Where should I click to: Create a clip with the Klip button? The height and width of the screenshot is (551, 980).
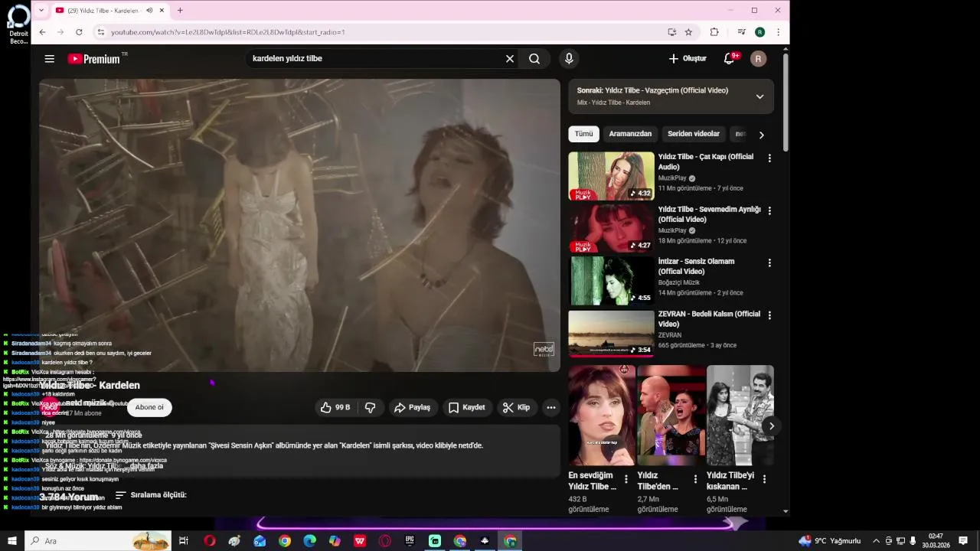pyautogui.click(x=516, y=408)
